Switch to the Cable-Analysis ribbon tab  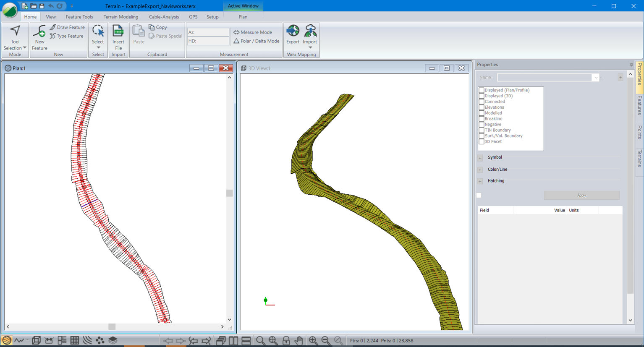point(164,17)
